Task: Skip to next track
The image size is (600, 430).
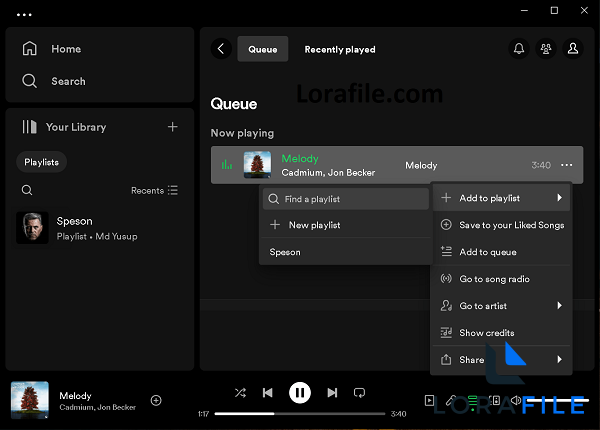Action: click(x=332, y=393)
